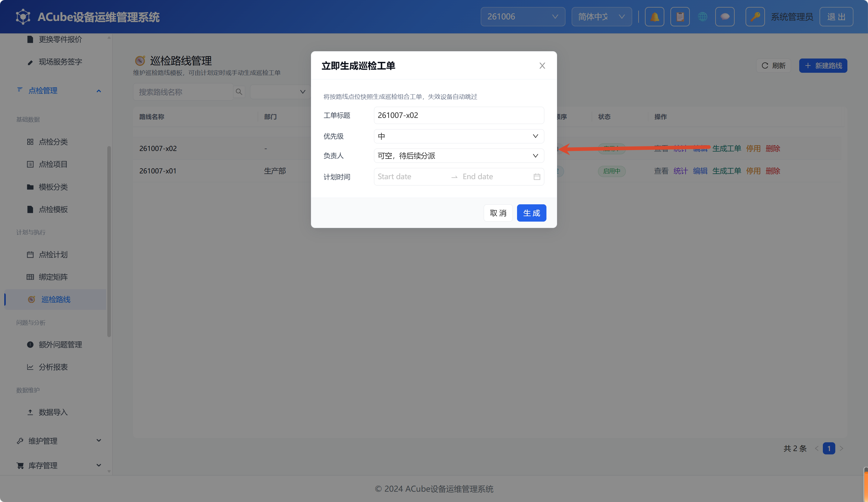Screen dimensions: 868x502
Task: Click the 退出 logout button
Action: (836, 17)
